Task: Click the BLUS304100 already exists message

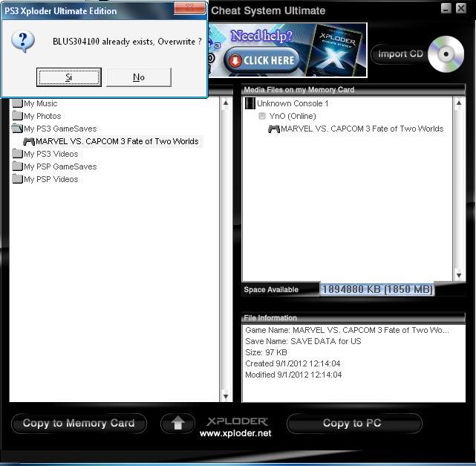Action: [127, 42]
